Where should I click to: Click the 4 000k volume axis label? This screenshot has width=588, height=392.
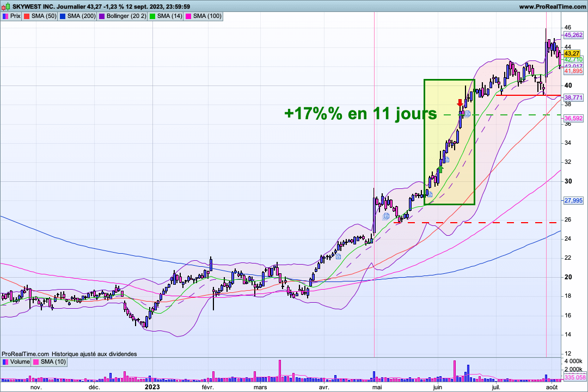click(573, 362)
